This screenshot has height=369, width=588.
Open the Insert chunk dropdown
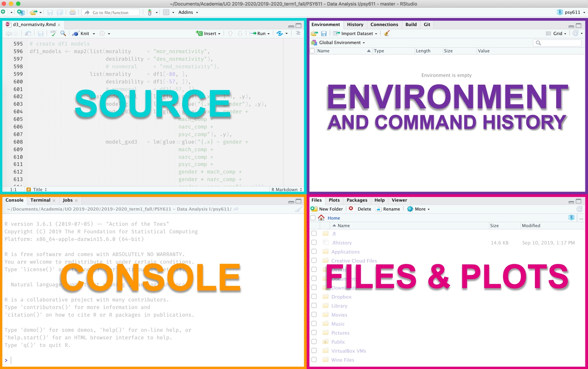click(x=208, y=34)
